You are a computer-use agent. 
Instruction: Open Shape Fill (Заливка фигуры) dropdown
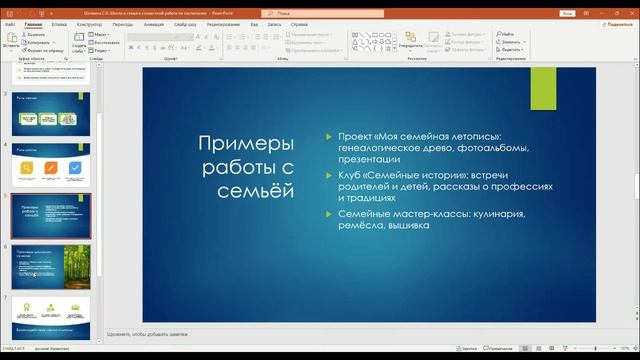[465, 35]
